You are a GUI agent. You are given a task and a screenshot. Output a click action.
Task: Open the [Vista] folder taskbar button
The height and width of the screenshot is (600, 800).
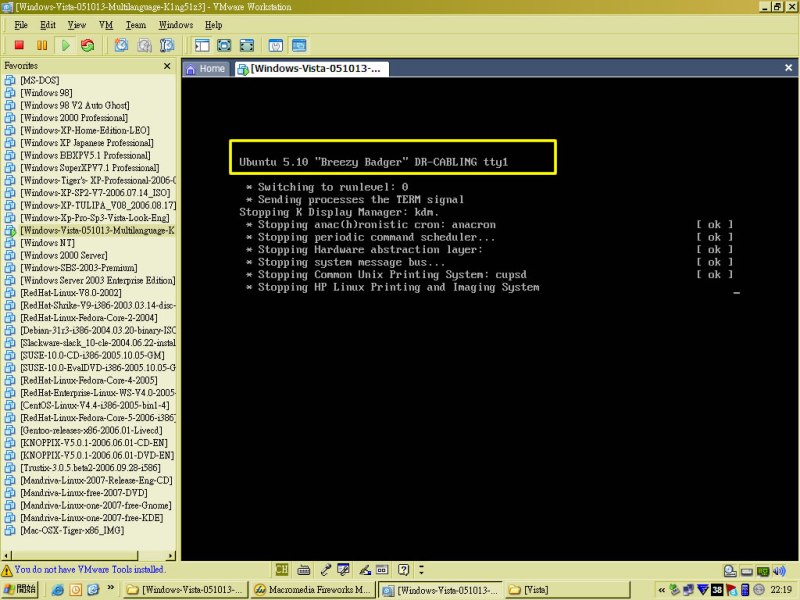click(x=567, y=590)
